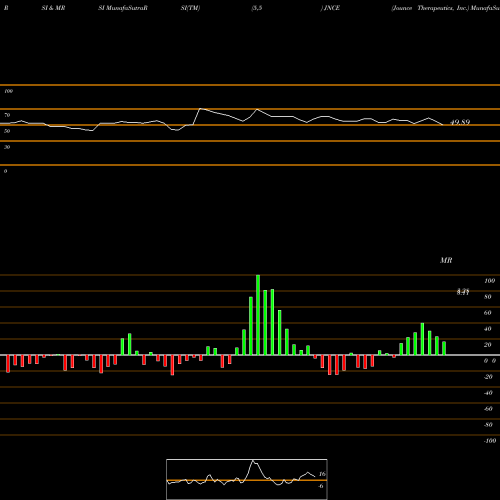The height and width of the screenshot is (500, 500).
Task: Click the 70 level label on RSI axis
Action: click(x=7, y=115)
